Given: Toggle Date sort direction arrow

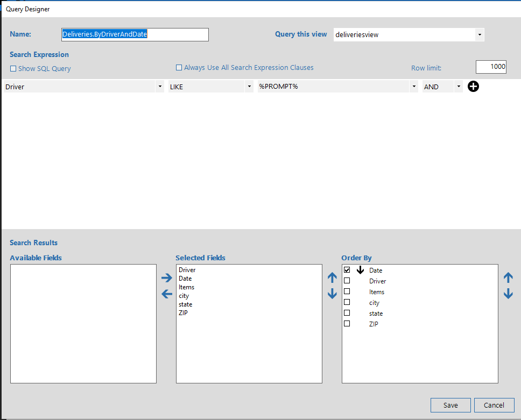Looking at the screenshot, I should tap(360, 270).
